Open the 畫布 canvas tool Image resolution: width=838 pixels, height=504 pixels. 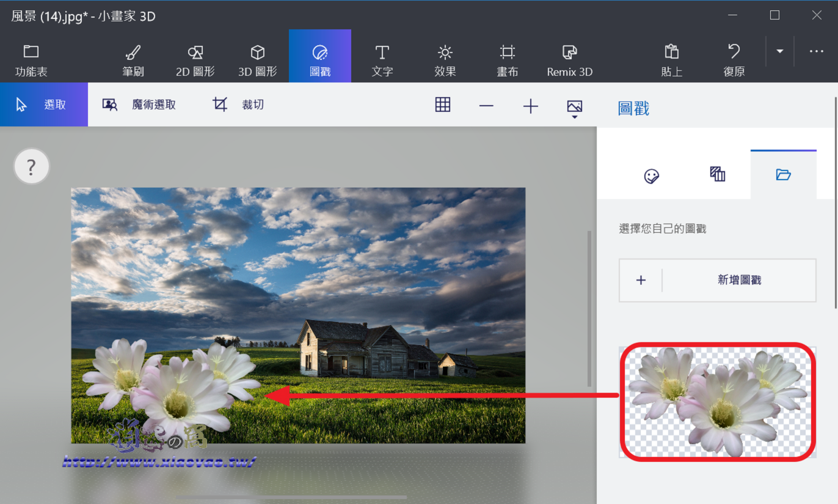508,60
